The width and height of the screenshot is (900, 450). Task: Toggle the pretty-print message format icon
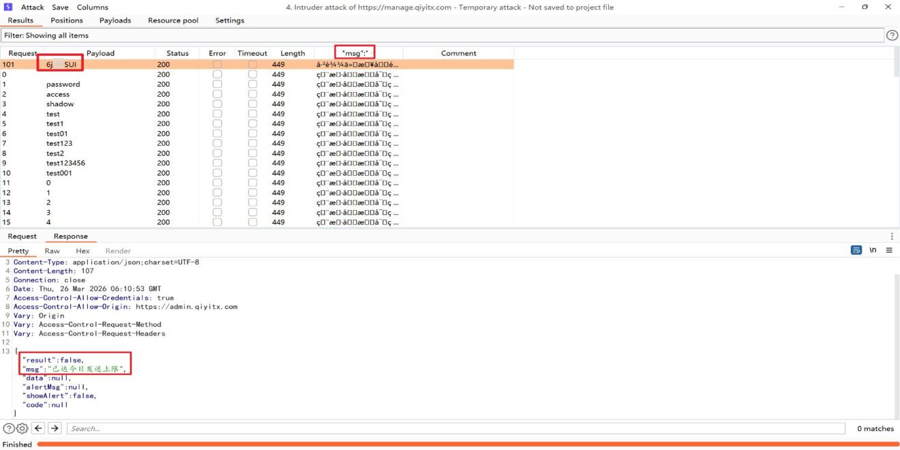[x=856, y=250]
